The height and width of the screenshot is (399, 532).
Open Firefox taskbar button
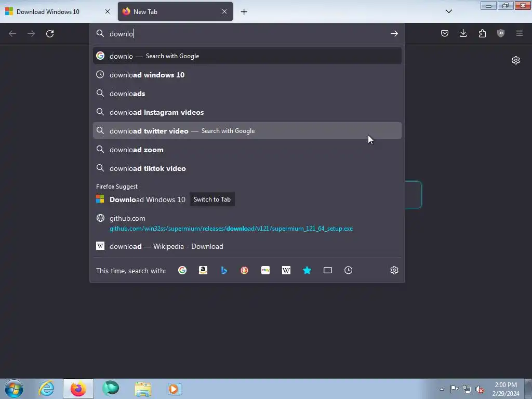[x=78, y=389]
